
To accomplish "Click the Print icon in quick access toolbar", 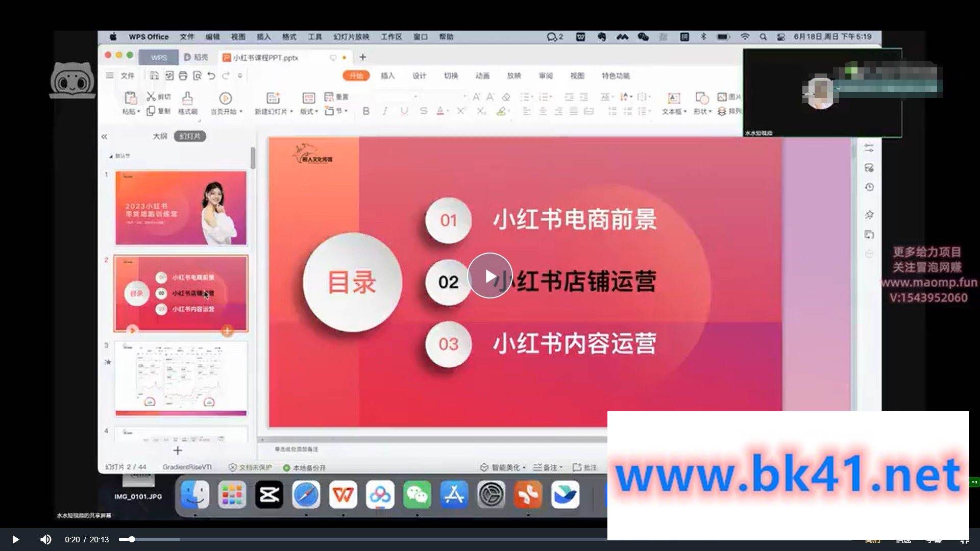I will (x=183, y=76).
